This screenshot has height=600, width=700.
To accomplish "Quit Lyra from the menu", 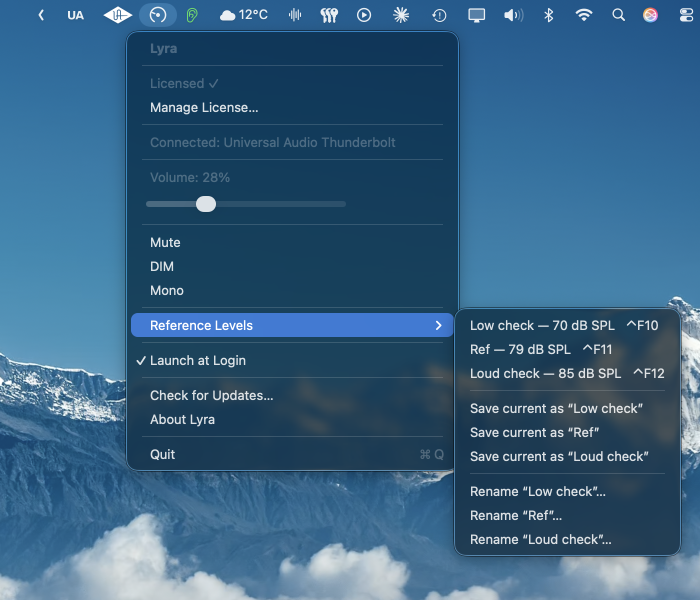I will [x=292, y=454].
